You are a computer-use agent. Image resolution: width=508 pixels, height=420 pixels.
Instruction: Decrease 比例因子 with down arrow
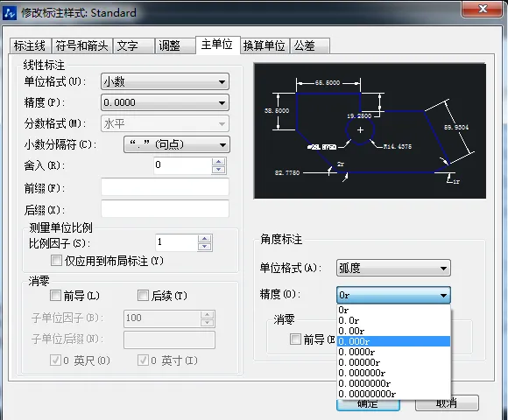tap(205, 247)
